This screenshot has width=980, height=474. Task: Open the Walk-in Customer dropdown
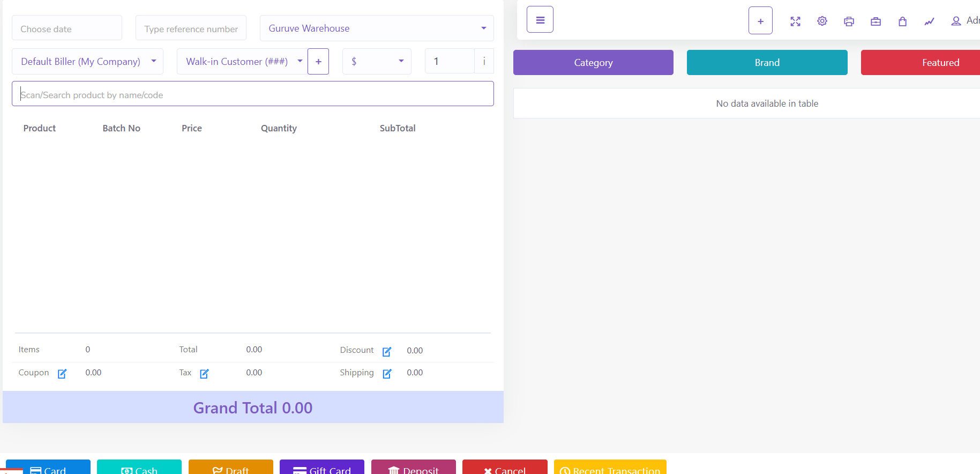[242, 62]
